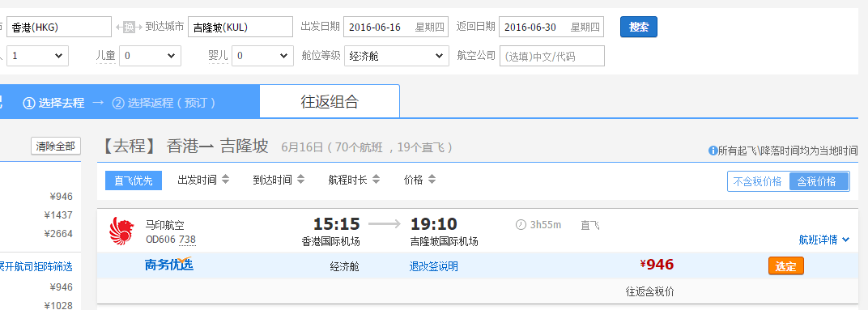Sort by 航程时长 arrows
The height and width of the screenshot is (310, 868).
(x=376, y=180)
